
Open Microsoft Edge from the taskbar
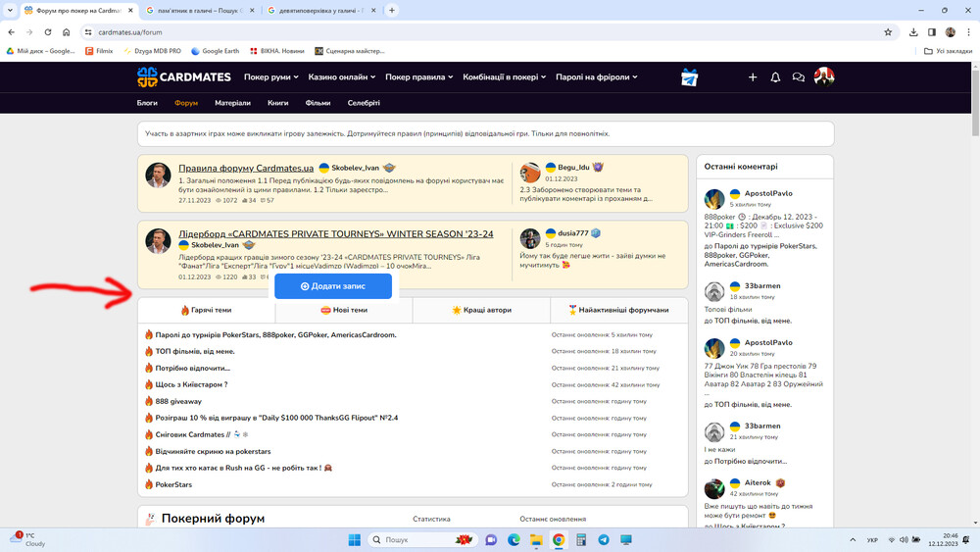[514, 539]
